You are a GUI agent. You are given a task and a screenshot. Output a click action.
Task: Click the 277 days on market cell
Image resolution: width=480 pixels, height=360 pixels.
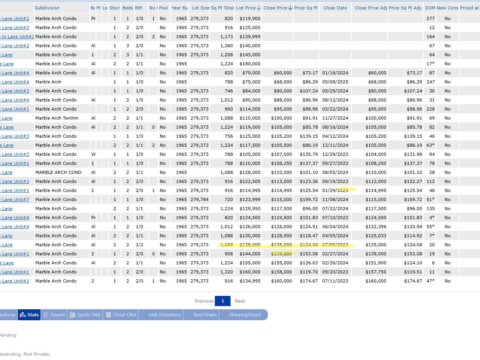(x=431, y=18)
